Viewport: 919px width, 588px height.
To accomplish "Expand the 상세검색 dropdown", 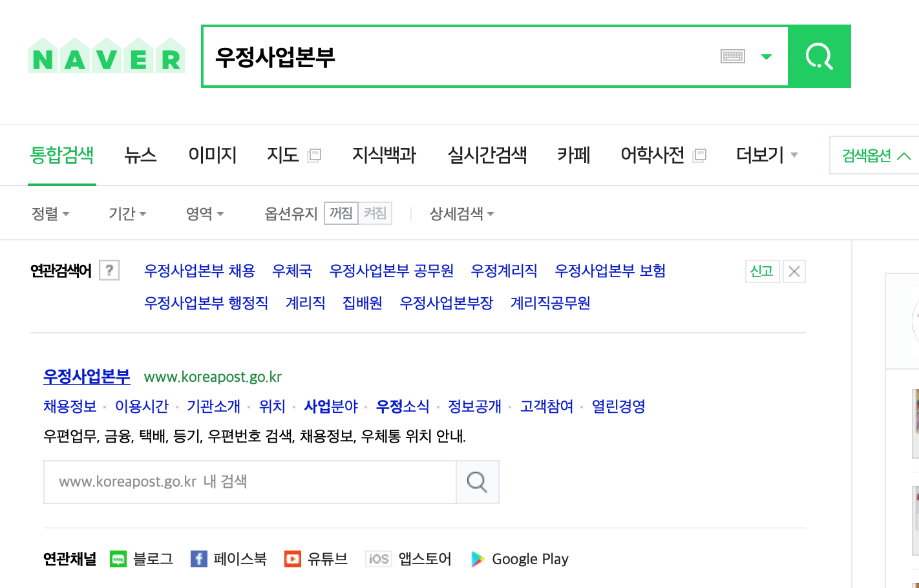I will [x=461, y=214].
